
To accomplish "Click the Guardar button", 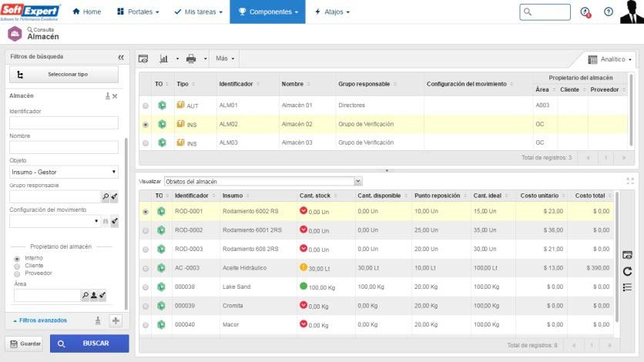I will [x=25, y=344].
